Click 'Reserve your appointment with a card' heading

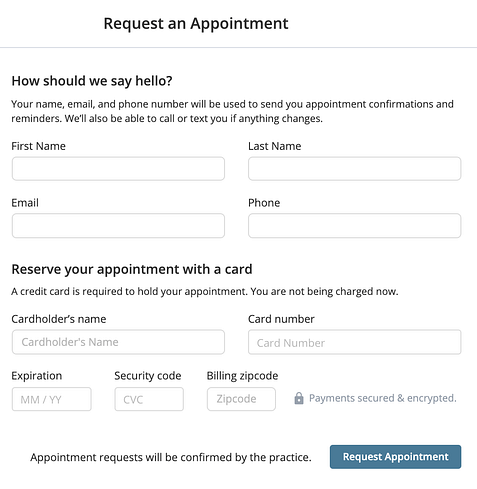(132, 269)
